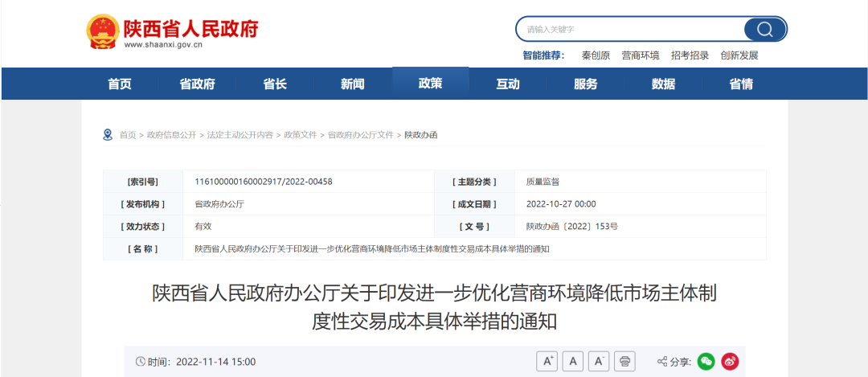Click document number 陕政办函〔2022〕153号
The height and width of the screenshot is (377, 868).
[x=572, y=227]
